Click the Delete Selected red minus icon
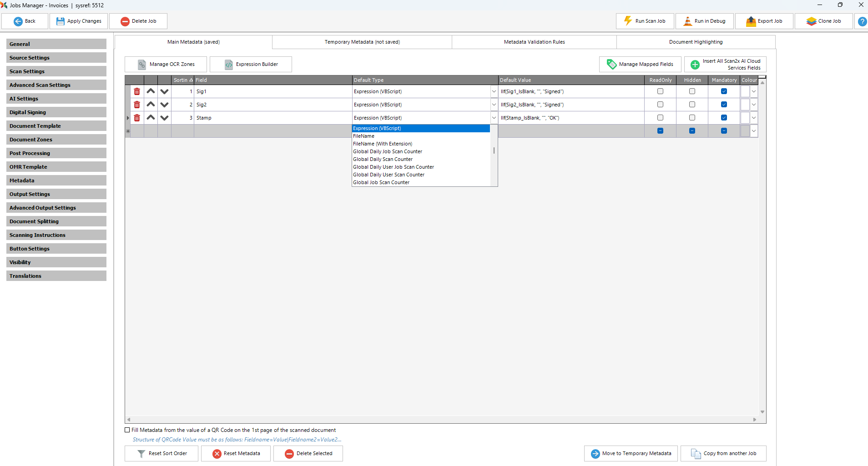 click(289, 454)
